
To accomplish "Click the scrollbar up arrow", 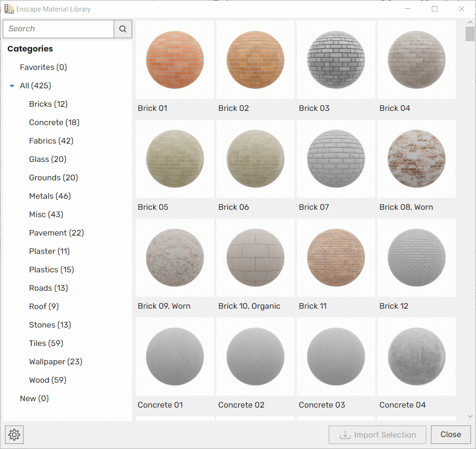I will (x=470, y=22).
